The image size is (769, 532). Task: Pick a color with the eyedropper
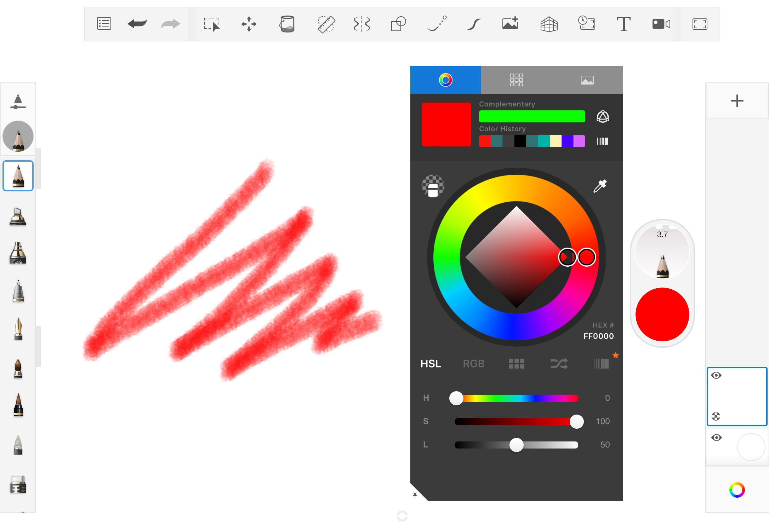coord(600,186)
